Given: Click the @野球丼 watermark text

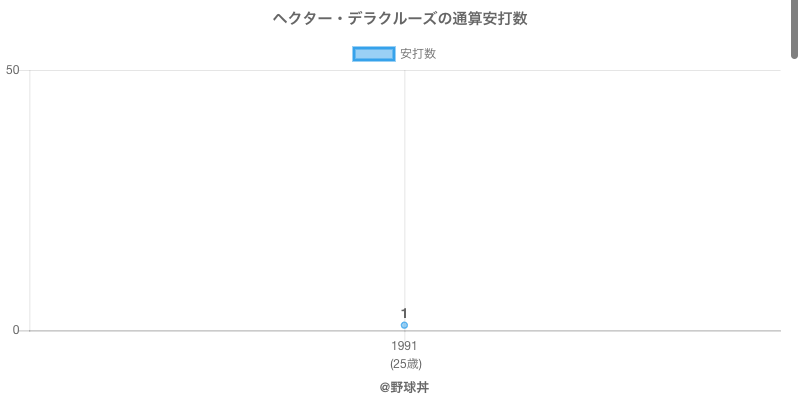Looking at the screenshot, I should pos(404,386).
